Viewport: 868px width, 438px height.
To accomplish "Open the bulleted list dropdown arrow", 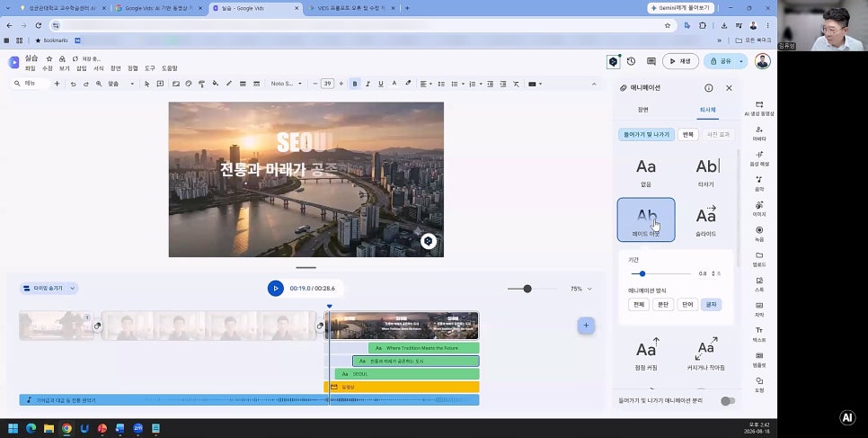I will (x=463, y=84).
